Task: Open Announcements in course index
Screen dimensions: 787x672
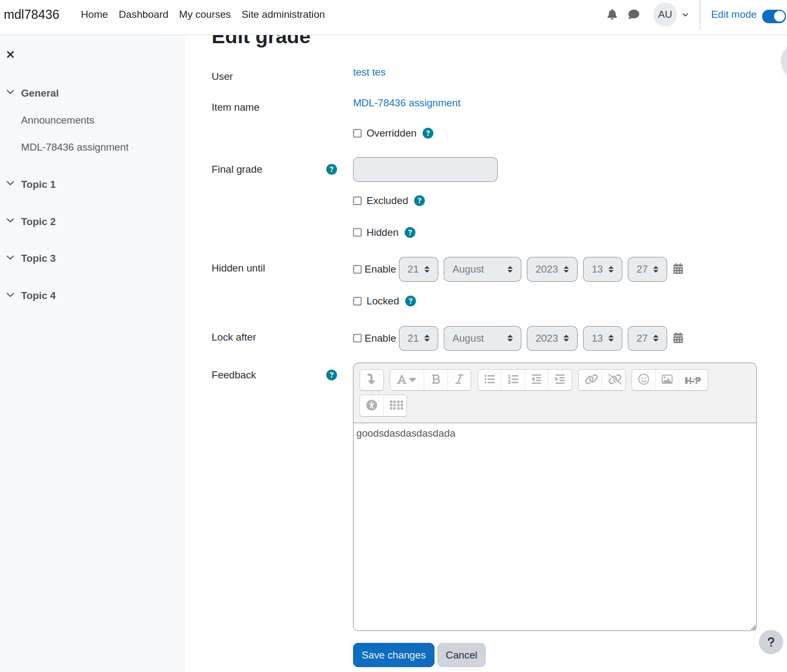Action: [58, 120]
